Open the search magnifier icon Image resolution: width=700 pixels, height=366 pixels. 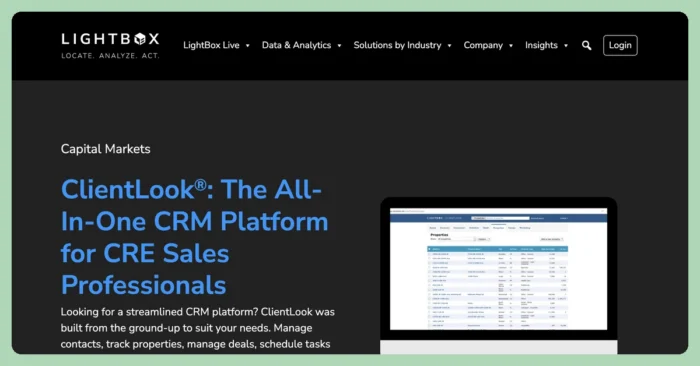point(587,45)
